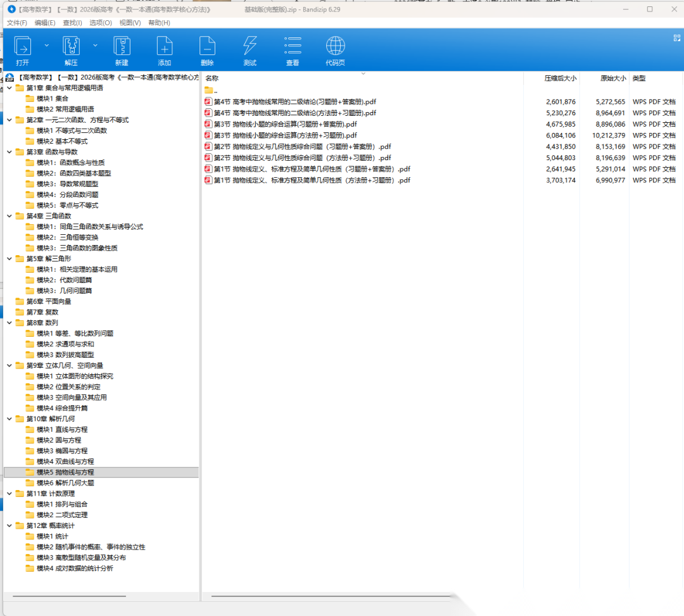Click the Extract (解压) toolbar icon
The height and width of the screenshot is (616, 684).
tap(71, 46)
